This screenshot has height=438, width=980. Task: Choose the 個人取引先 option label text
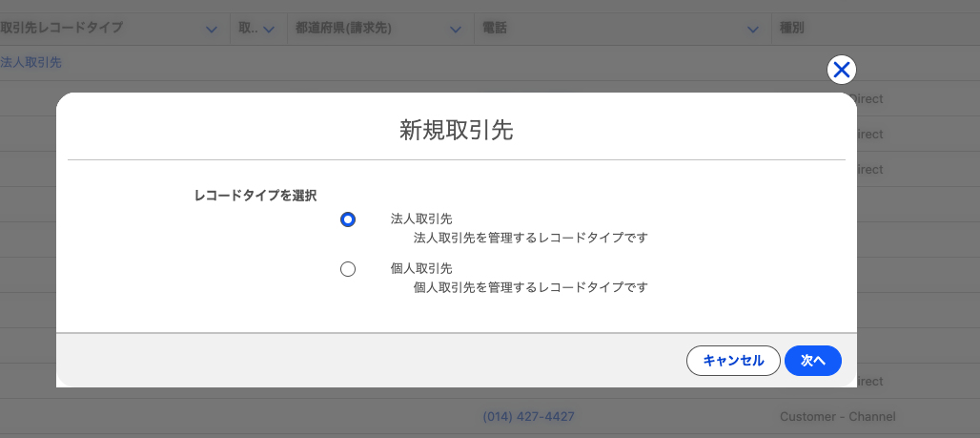[421, 268]
